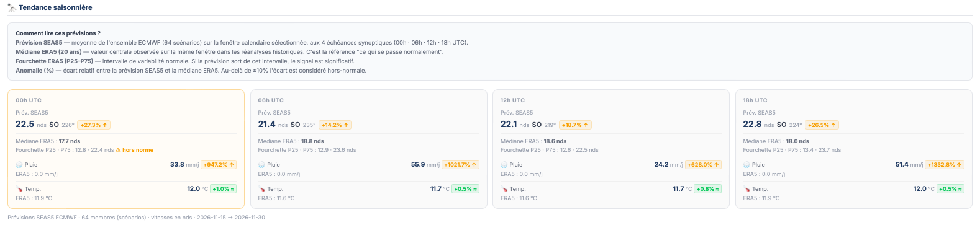Click the 12.0 °C value in the 00h card
The width and height of the screenshot is (980, 225).
click(x=197, y=189)
